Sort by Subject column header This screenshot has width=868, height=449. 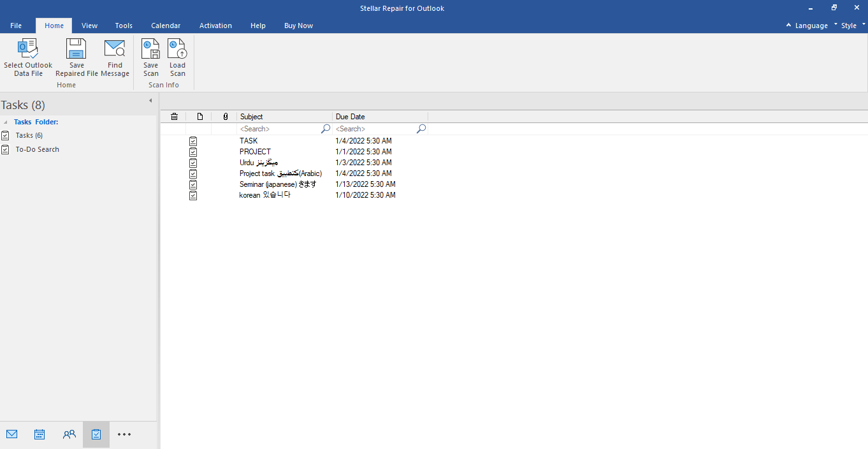click(285, 117)
